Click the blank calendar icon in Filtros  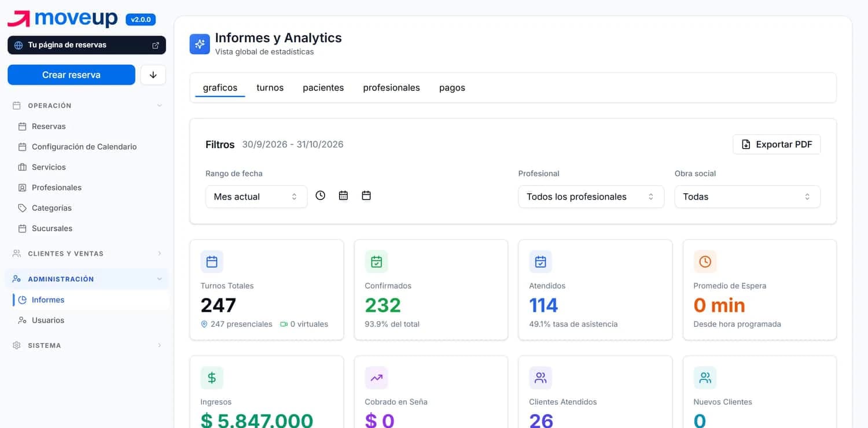[x=366, y=195]
